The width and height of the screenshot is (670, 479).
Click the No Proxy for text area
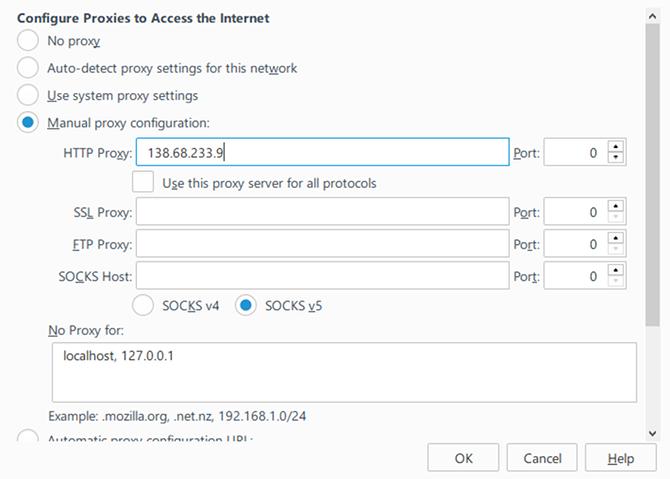point(342,372)
